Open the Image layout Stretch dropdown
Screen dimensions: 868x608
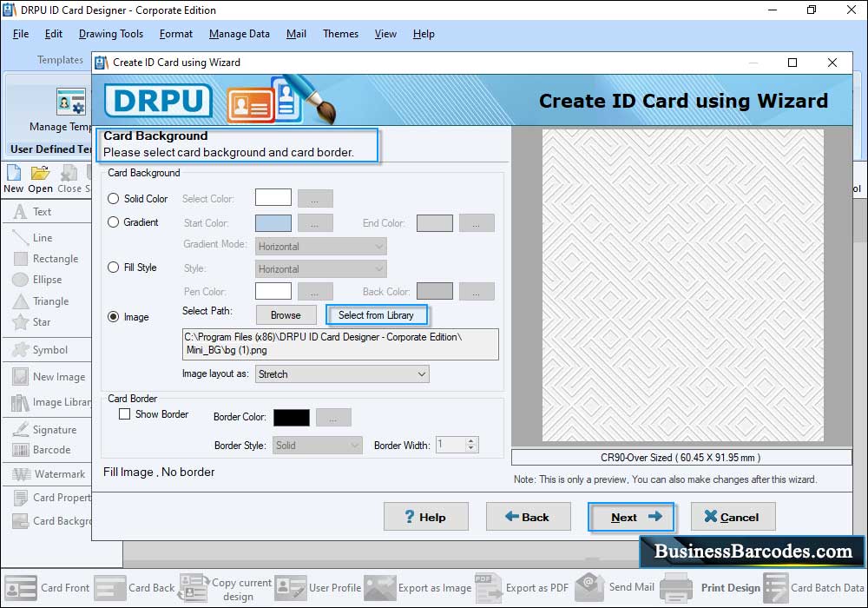click(342, 373)
